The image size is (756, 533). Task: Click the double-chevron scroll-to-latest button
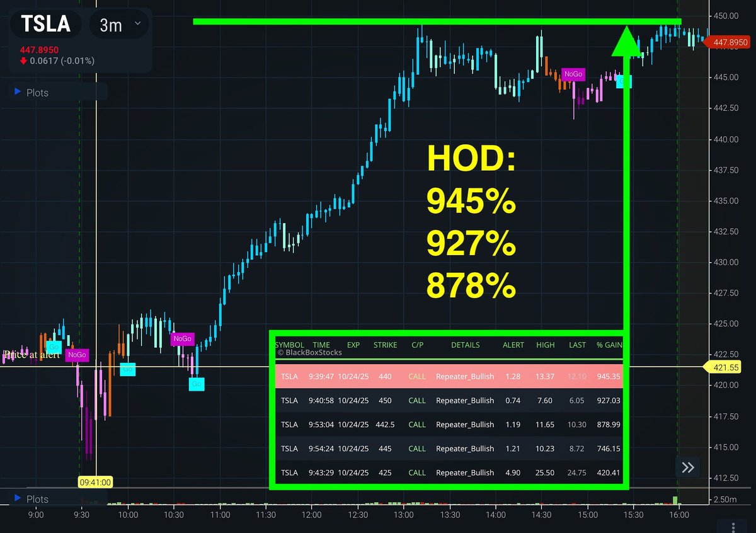pyautogui.click(x=687, y=467)
